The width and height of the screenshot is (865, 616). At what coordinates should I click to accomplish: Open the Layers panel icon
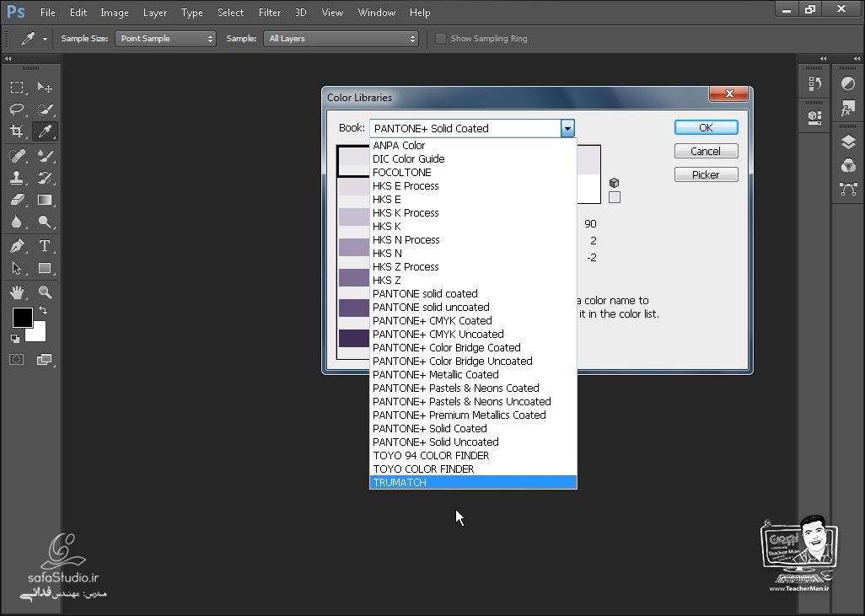tap(848, 142)
